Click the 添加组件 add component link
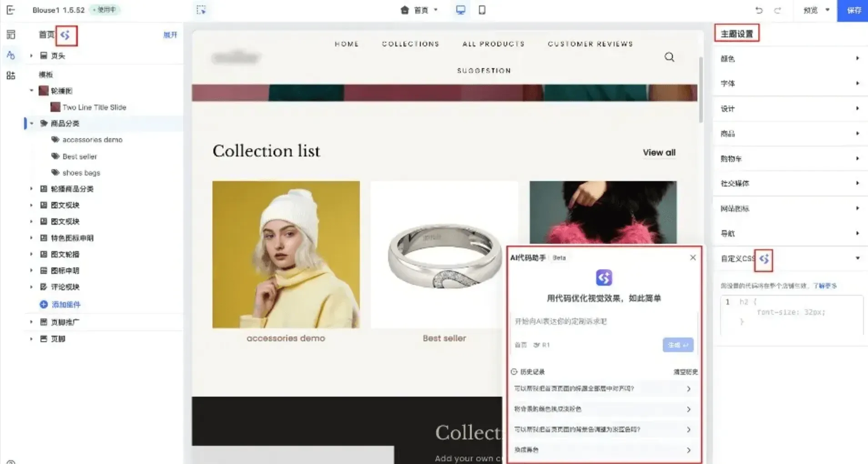Image resolution: width=868 pixels, height=464 pixels. (x=66, y=304)
